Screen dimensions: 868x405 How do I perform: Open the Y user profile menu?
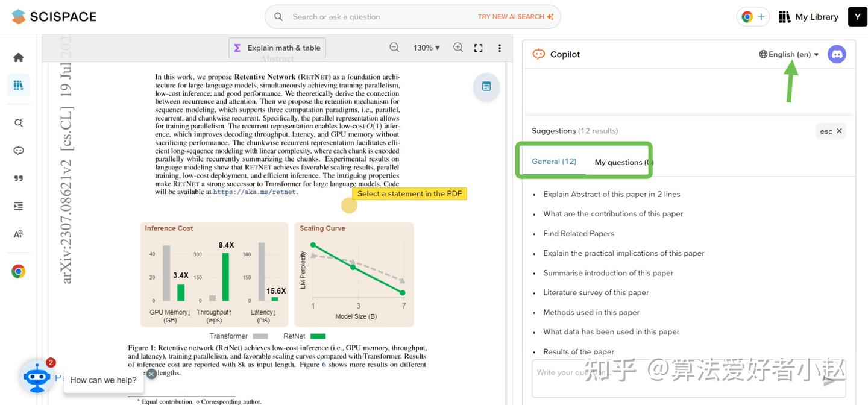[x=858, y=17]
